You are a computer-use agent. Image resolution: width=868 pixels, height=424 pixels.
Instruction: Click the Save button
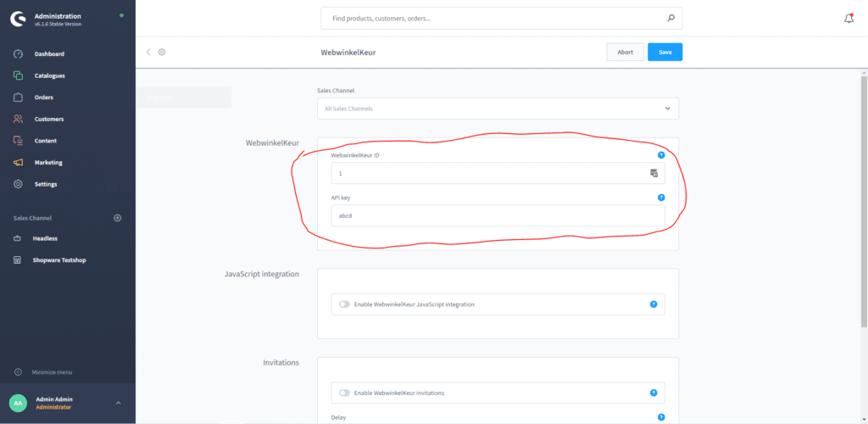[x=665, y=52]
